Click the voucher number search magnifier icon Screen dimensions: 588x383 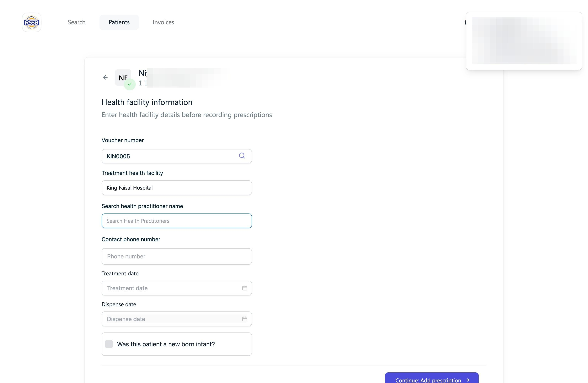[x=242, y=156]
